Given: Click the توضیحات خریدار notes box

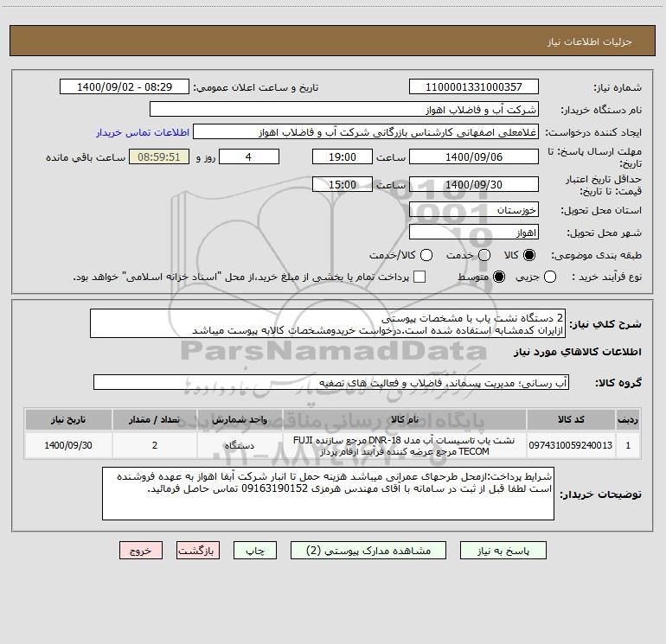Looking at the screenshot, I should (328, 494).
